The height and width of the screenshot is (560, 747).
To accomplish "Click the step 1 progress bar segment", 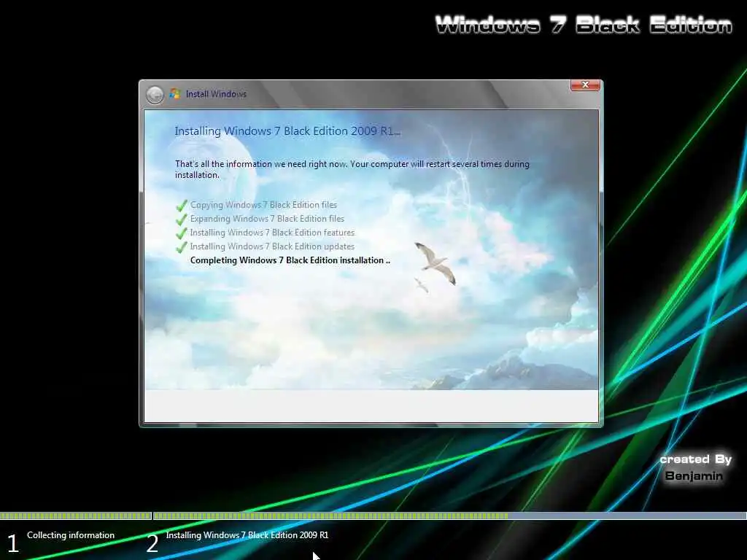I will point(75,516).
